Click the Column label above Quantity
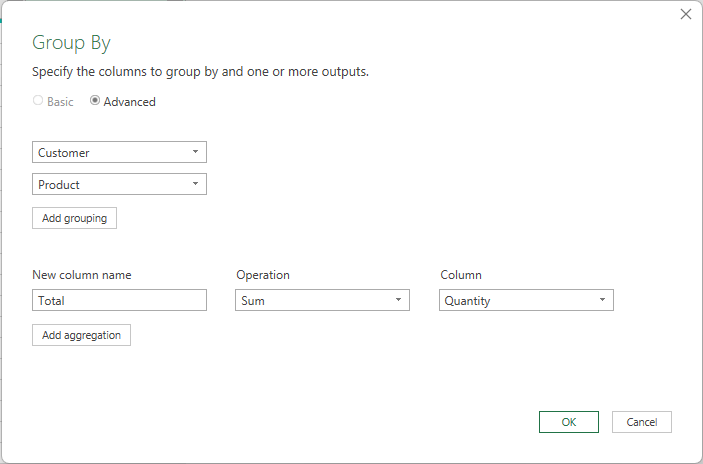The height and width of the screenshot is (464, 703). 461,275
